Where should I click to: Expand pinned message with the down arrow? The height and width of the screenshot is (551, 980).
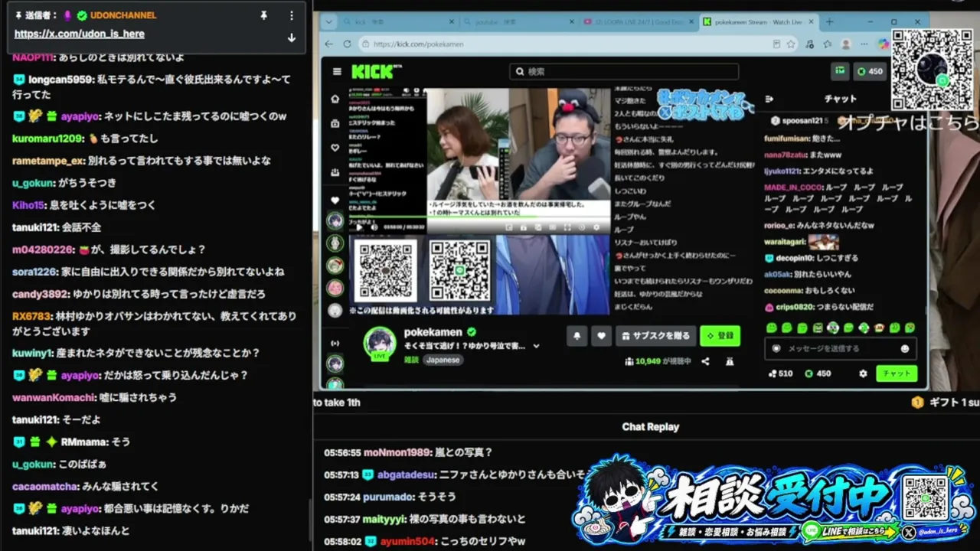pos(291,37)
